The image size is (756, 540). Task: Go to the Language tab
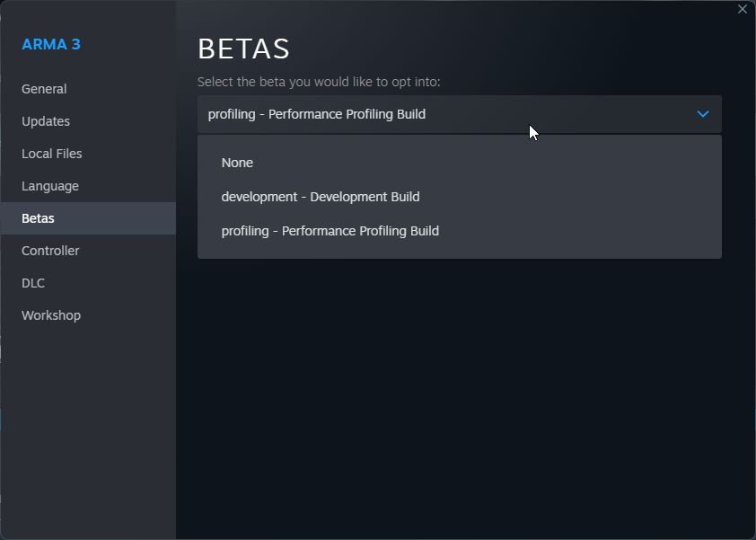point(88,186)
